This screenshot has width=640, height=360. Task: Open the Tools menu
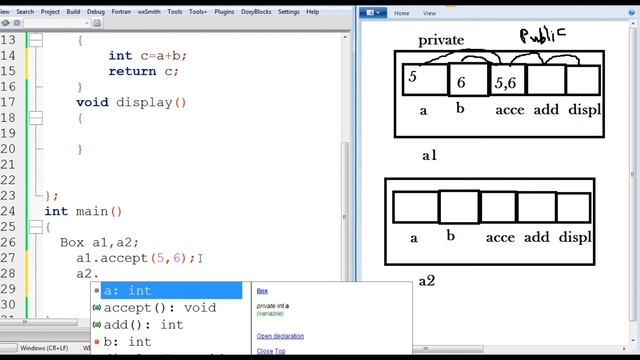pos(175,12)
